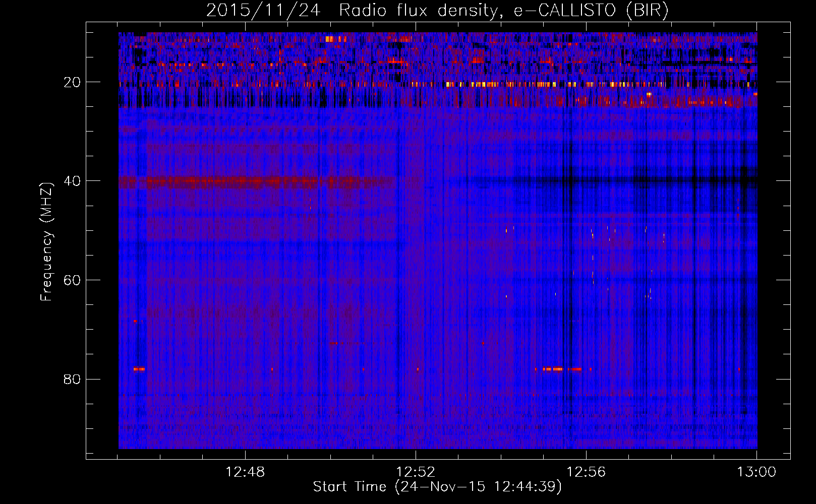The width and height of the screenshot is (816, 504).
Task: Click the 12:56 time tick label
Action: click(586, 472)
